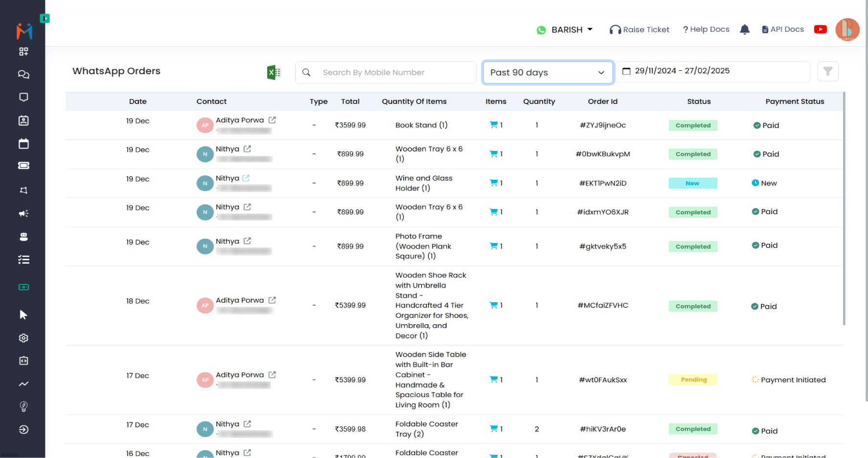Screen dimensions: 868x458
Task: Focus the Search By Mobile Number field
Action: pos(386,72)
